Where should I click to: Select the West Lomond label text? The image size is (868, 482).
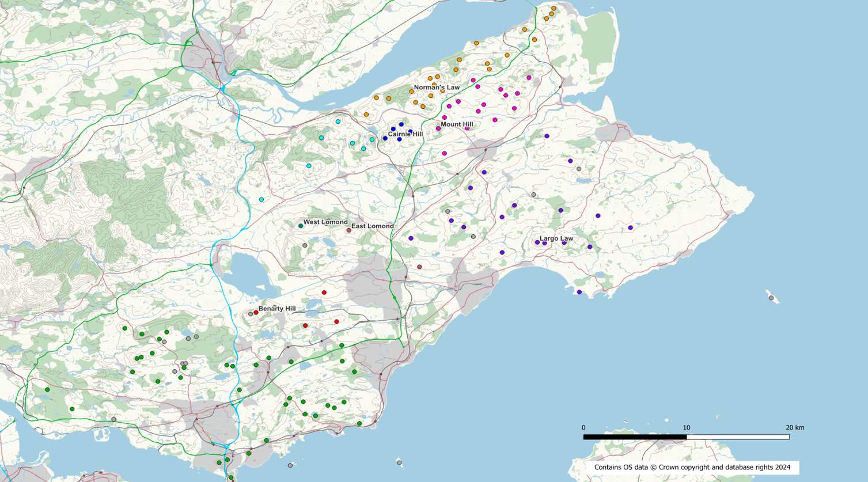tap(325, 222)
